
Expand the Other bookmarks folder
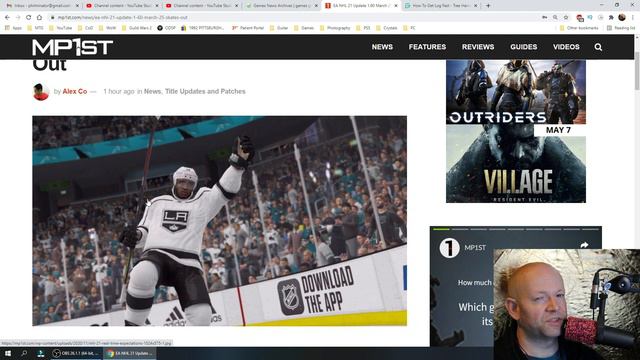(579, 28)
